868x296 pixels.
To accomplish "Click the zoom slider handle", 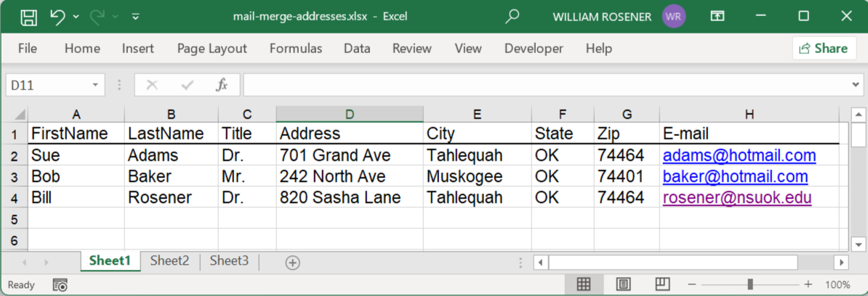I will pos(750,284).
